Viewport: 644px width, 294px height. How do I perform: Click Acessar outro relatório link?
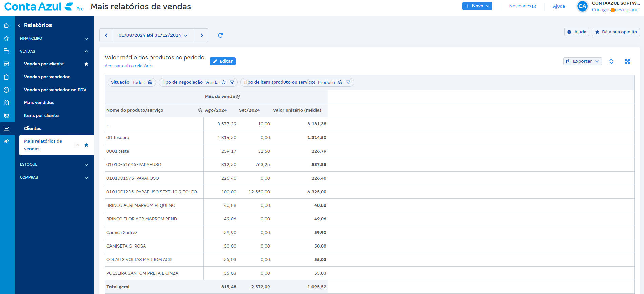coord(128,66)
